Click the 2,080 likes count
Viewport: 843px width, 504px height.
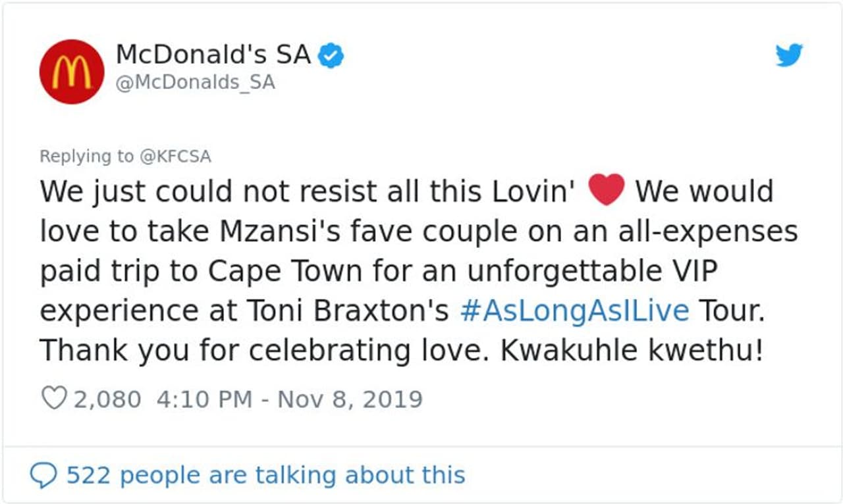pyautogui.click(x=107, y=399)
